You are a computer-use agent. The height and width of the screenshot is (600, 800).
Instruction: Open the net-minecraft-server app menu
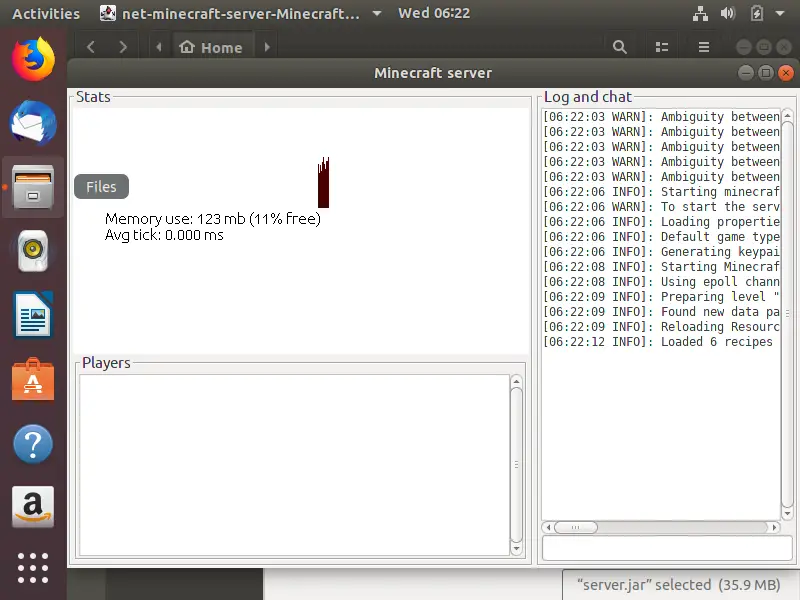(x=240, y=13)
